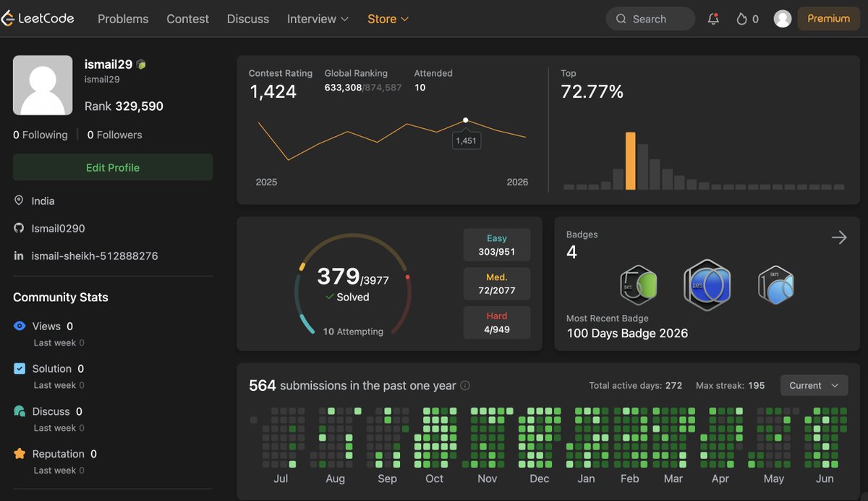This screenshot has width=868, height=501.
Task: Click the Community Stats heading
Action: [x=61, y=297]
